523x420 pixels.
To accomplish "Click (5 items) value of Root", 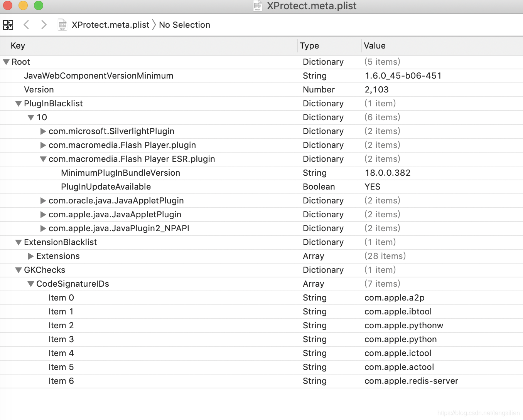I will pos(382,62).
